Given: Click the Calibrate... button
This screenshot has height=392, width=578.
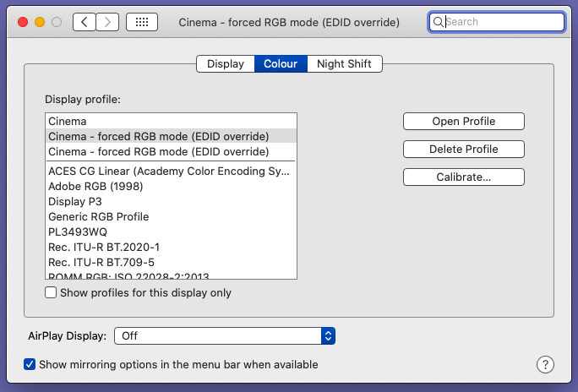Looking at the screenshot, I should pyautogui.click(x=464, y=177).
